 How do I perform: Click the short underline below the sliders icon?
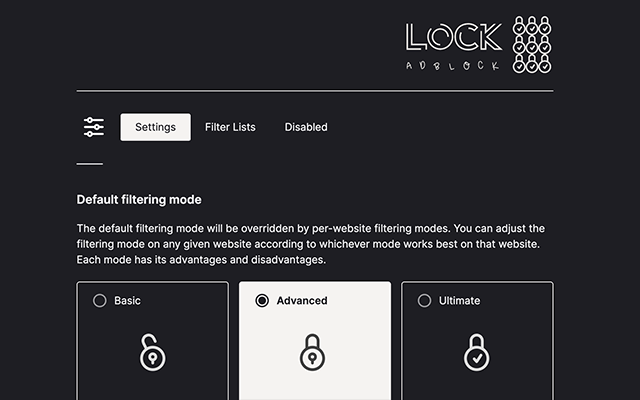pyautogui.click(x=90, y=163)
